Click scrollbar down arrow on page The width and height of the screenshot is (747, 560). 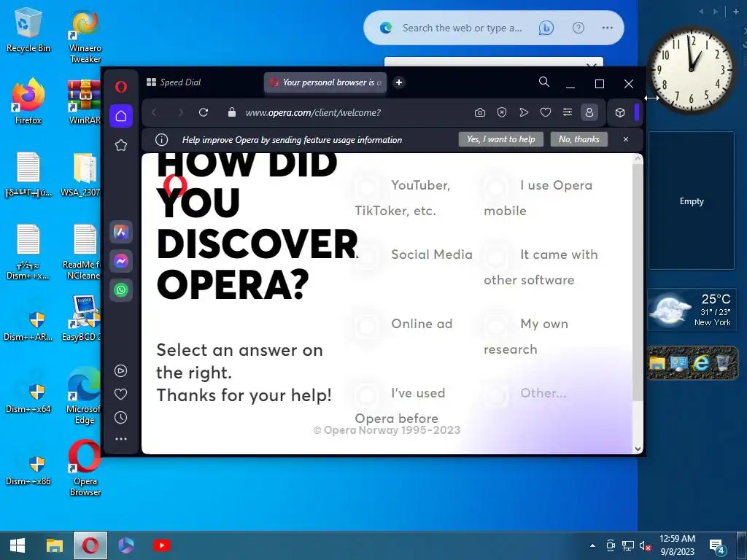tap(638, 448)
